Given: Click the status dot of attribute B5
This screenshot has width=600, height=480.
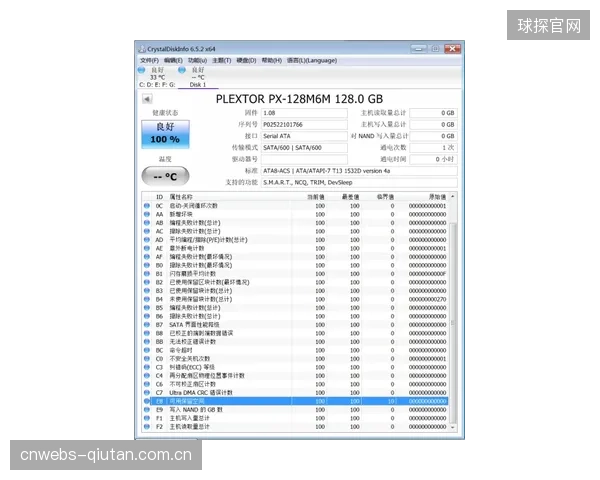Looking at the screenshot, I should tap(147, 308).
